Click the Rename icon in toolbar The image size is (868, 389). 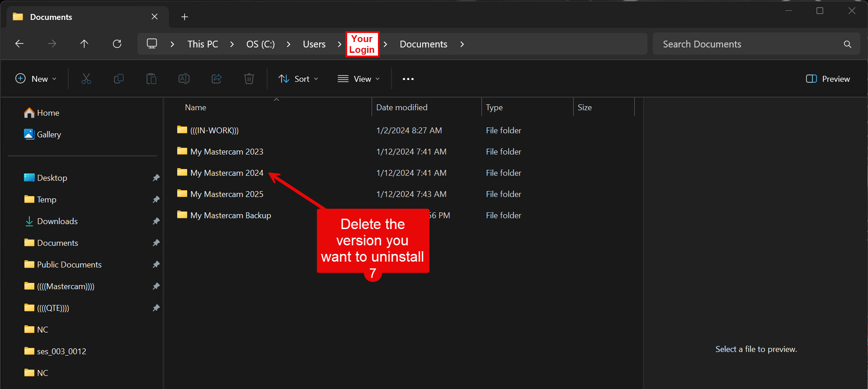(x=184, y=79)
